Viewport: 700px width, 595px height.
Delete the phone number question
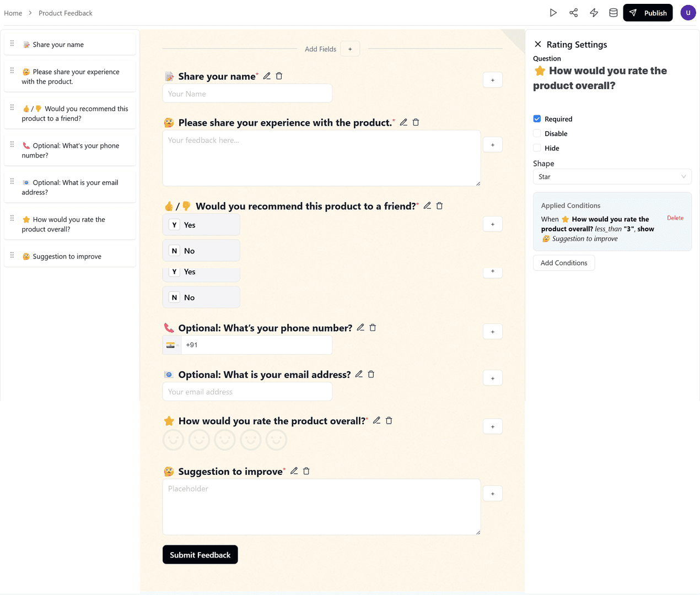tap(373, 328)
